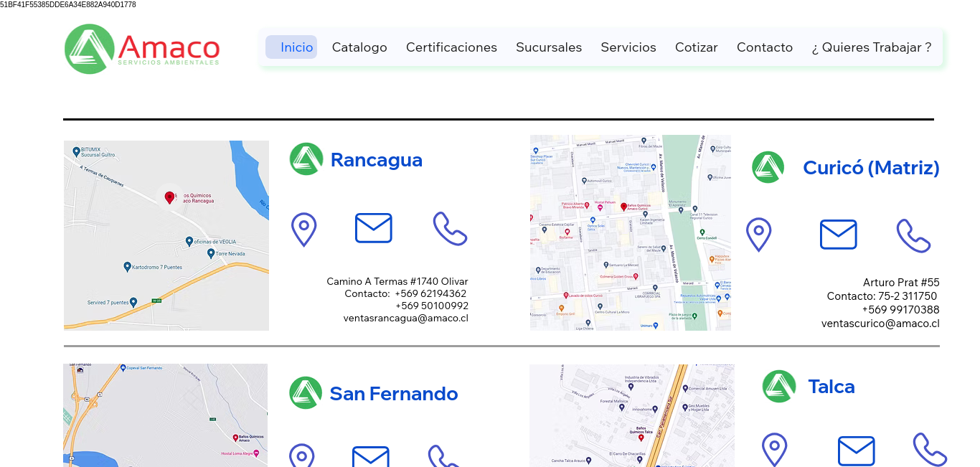The image size is (980, 467).
Task: Click the Talca heading
Action: coord(831,387)
